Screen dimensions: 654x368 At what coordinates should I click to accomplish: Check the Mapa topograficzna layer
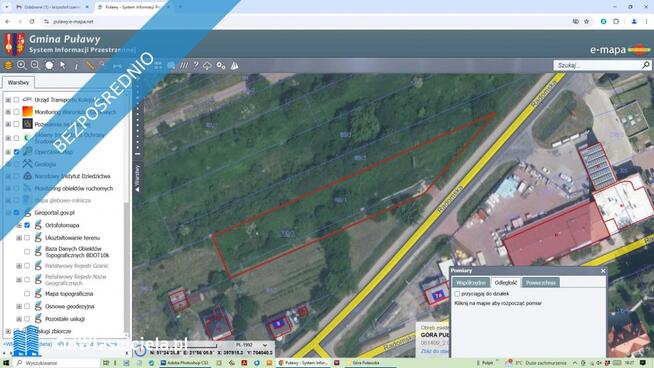27,294
